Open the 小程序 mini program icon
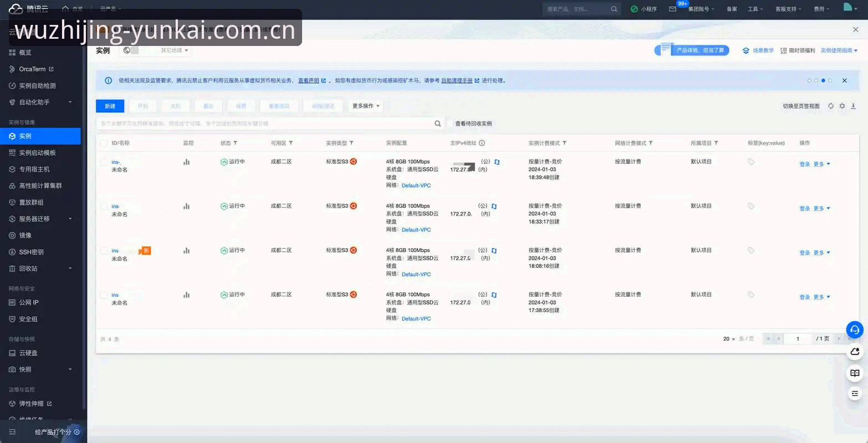The width and height of the screenshot is (868, 443). tap(634, 9)
